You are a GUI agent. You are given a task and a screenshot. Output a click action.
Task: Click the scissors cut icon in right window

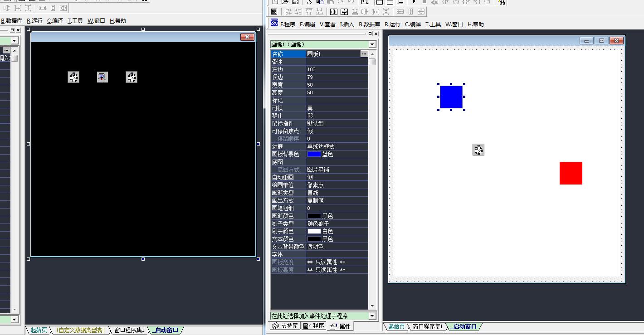tap(309, 2)
